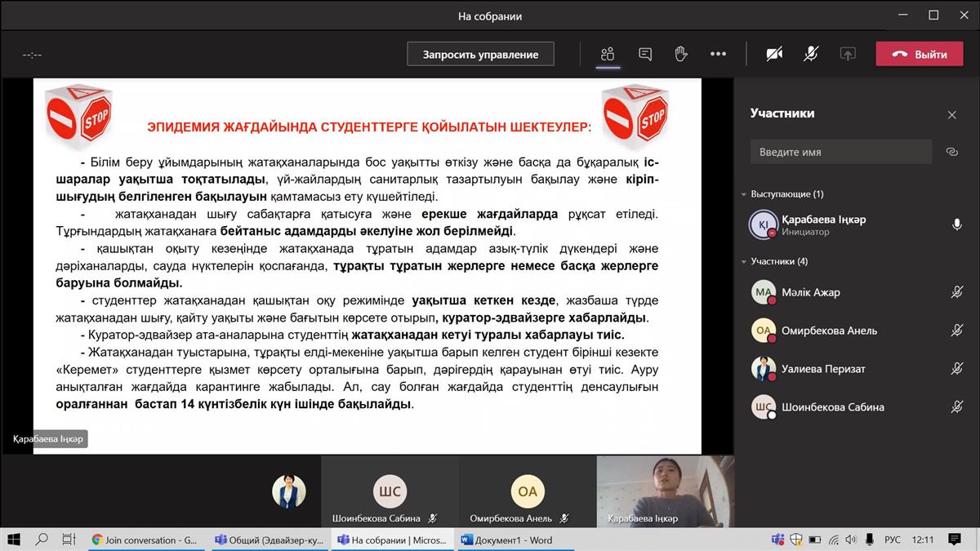Click Қарабаева Іңкәр's microphone icon

click(x=956, y=224)
